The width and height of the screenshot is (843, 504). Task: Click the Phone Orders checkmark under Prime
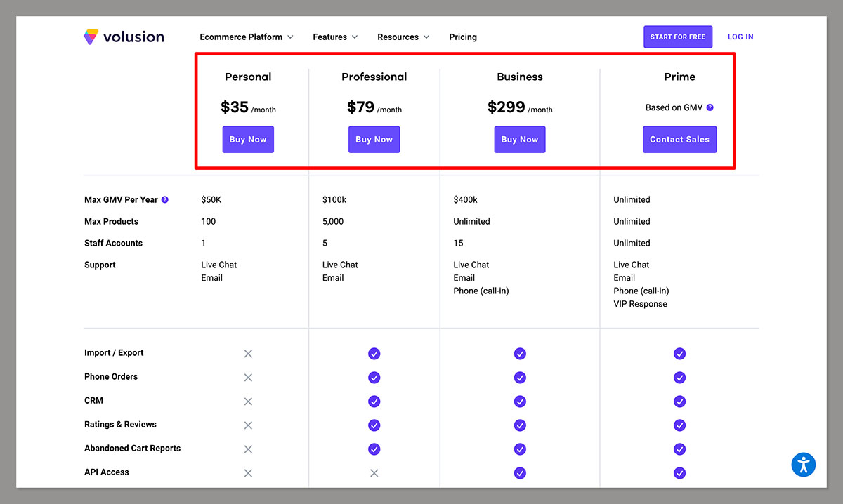click(x=679, y=377)
